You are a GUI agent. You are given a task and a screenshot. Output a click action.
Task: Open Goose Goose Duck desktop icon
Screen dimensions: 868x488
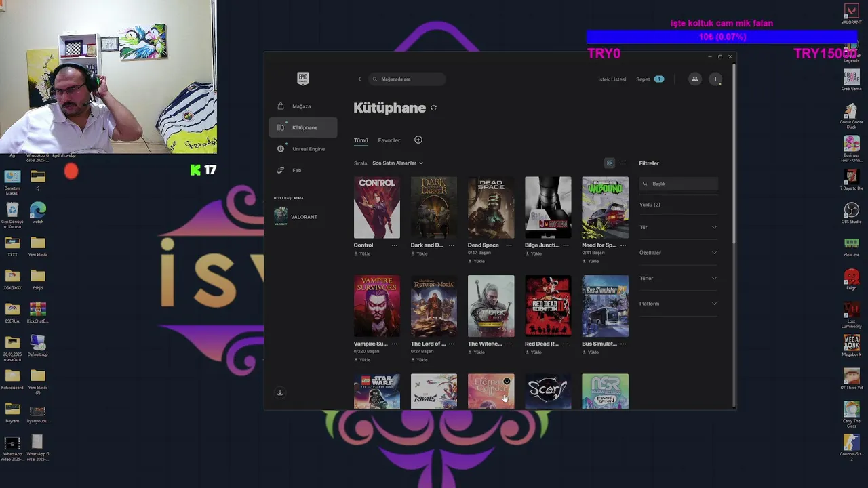coord(851,116)
